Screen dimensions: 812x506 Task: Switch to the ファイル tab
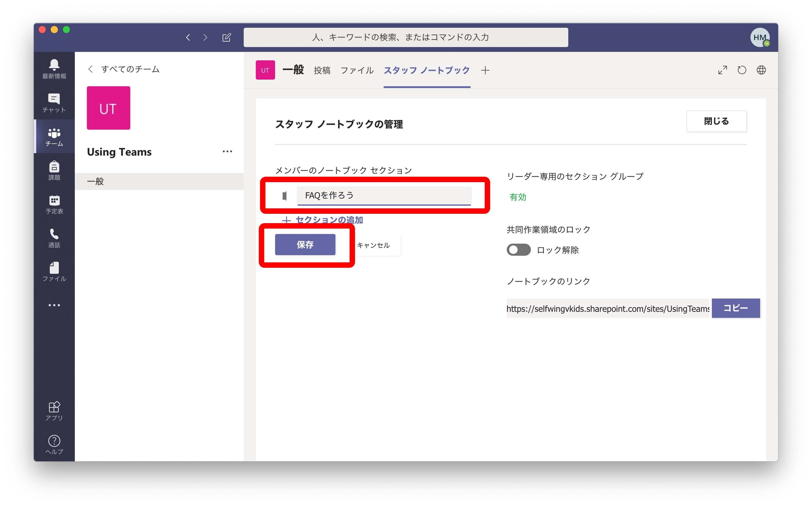click(357, 70)
